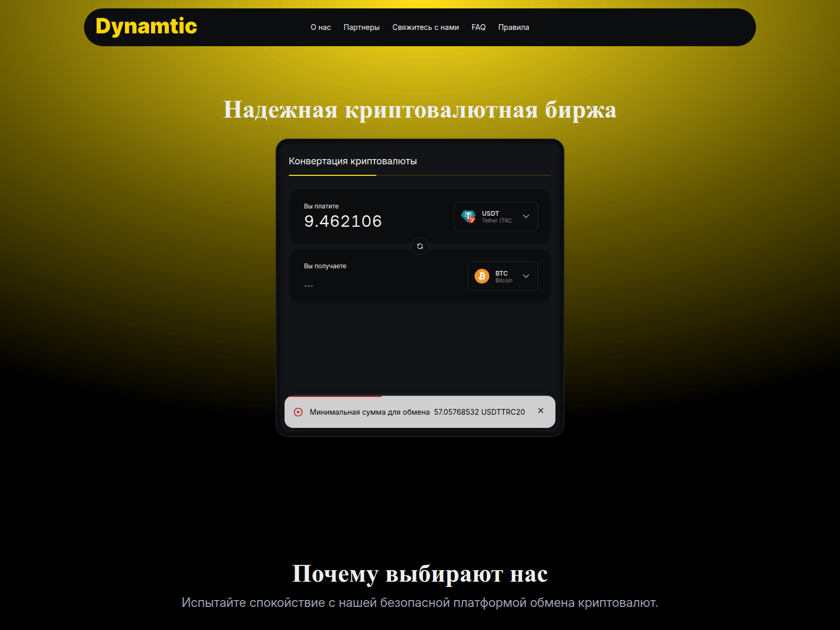The height and width of the screenshot is (630, 840).
Task: Open the USDT currency dropdown
Action: point(496,216)
